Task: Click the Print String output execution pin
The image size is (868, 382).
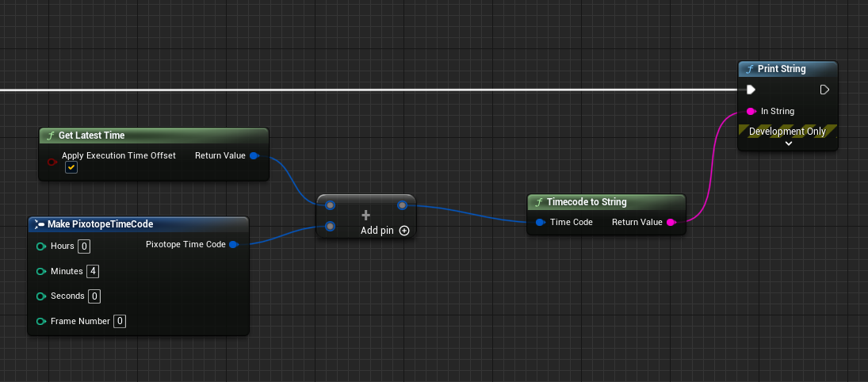Action: [824, 90]
